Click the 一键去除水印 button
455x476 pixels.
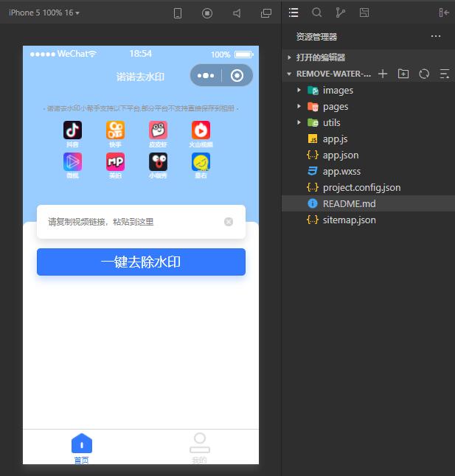141,262
